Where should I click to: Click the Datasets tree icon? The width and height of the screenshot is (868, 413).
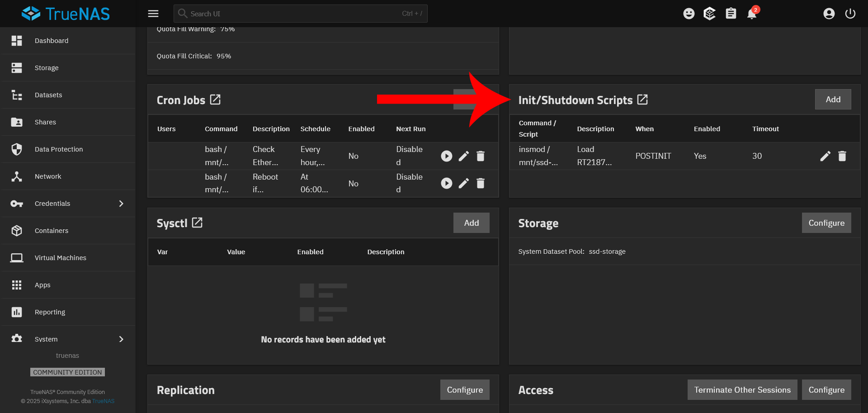click(x=17, y=95)
